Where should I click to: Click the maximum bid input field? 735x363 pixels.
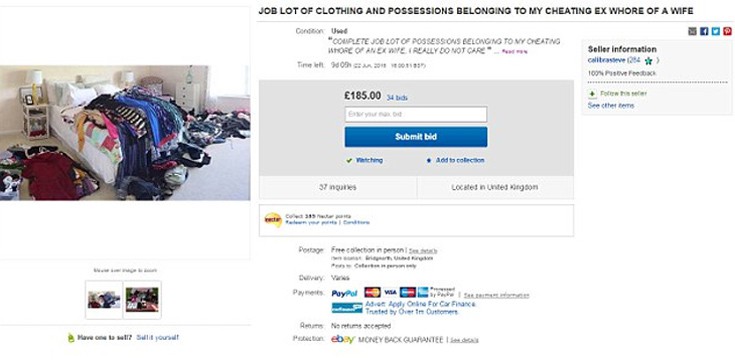(x=416, y=114)
